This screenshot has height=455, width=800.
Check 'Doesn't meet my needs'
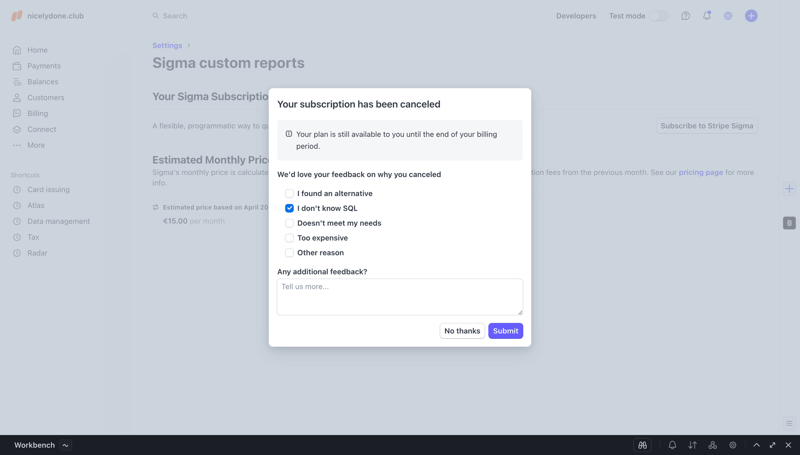coord(289,223)
